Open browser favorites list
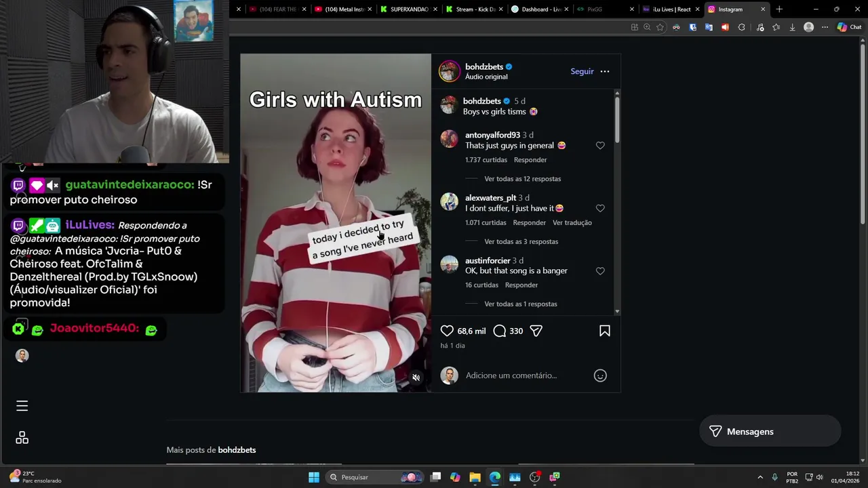868x488 pixels. [x=776, y=27]
